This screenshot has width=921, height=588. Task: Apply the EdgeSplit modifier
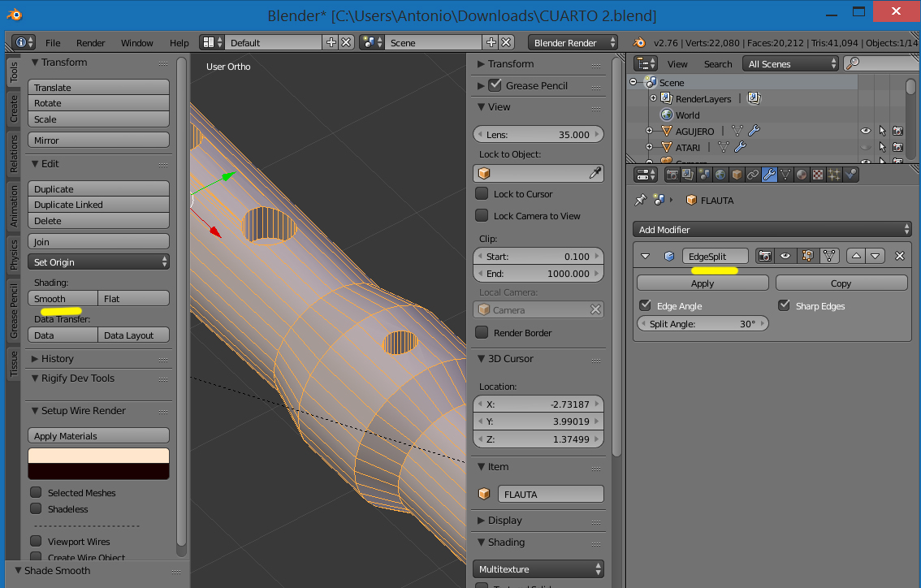coord(702,283)
